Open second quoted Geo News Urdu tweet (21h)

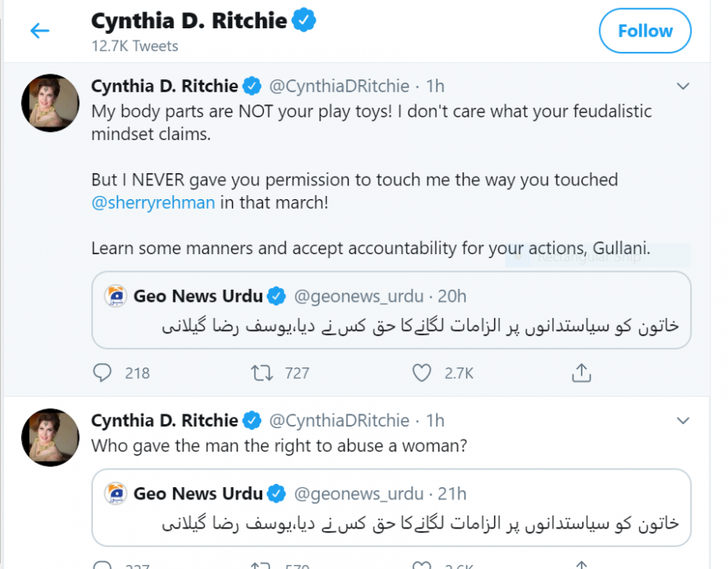point(392,507)
